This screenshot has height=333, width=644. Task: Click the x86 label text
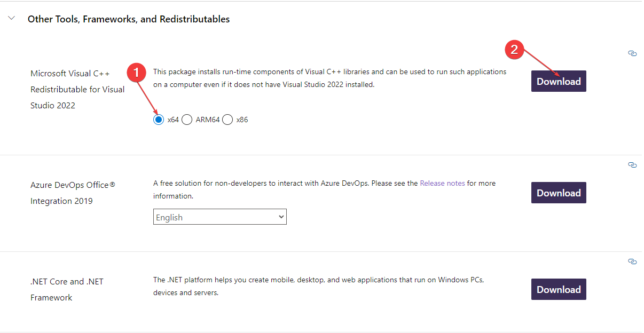click(x=242, y=120)
